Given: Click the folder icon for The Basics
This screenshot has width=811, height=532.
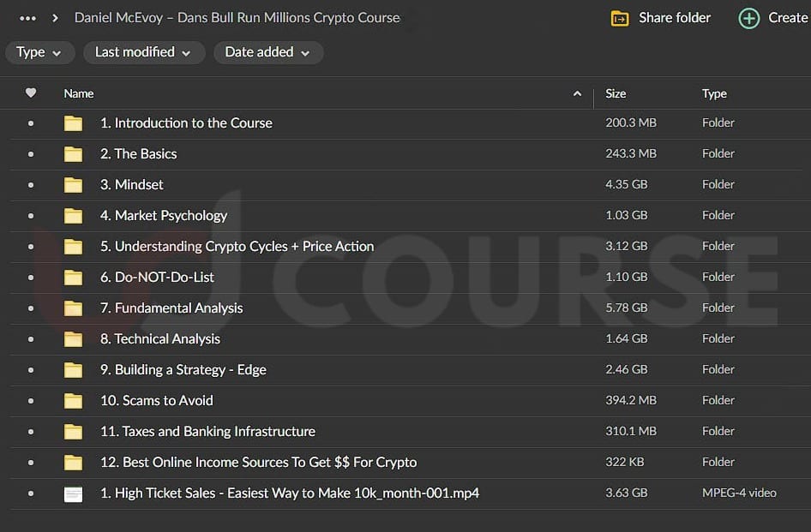Looking at the screenshot, I should pos(74,154).
